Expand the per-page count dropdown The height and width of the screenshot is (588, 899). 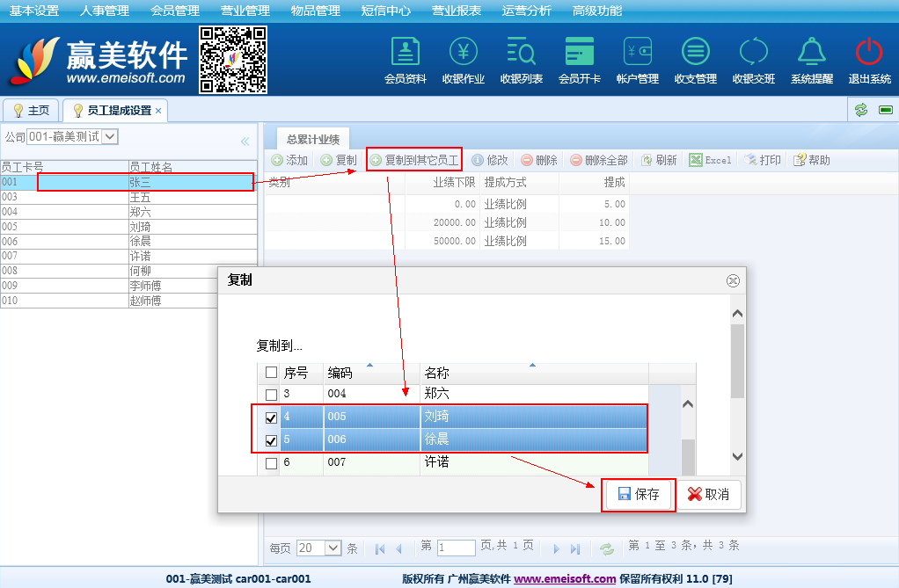click(x=333, y=548)
